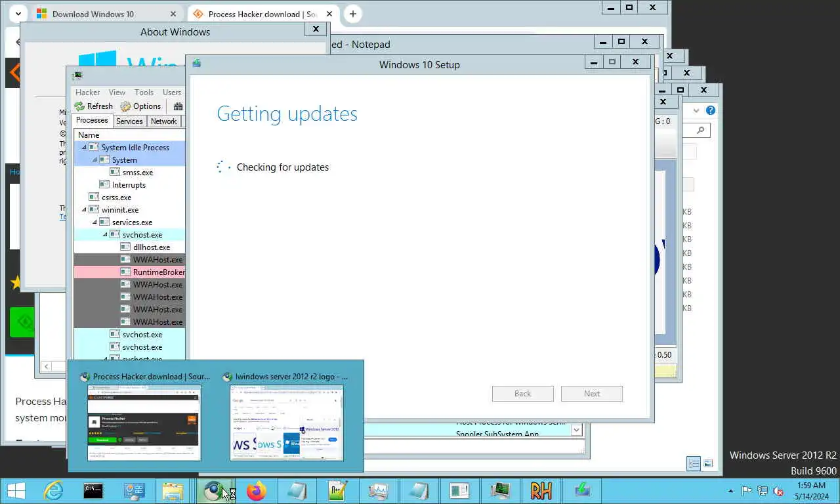The width and height of the screenshot is (840, 504).
Task: Click the Process Hacker download preview thumbnail
Action: point(144,423)
